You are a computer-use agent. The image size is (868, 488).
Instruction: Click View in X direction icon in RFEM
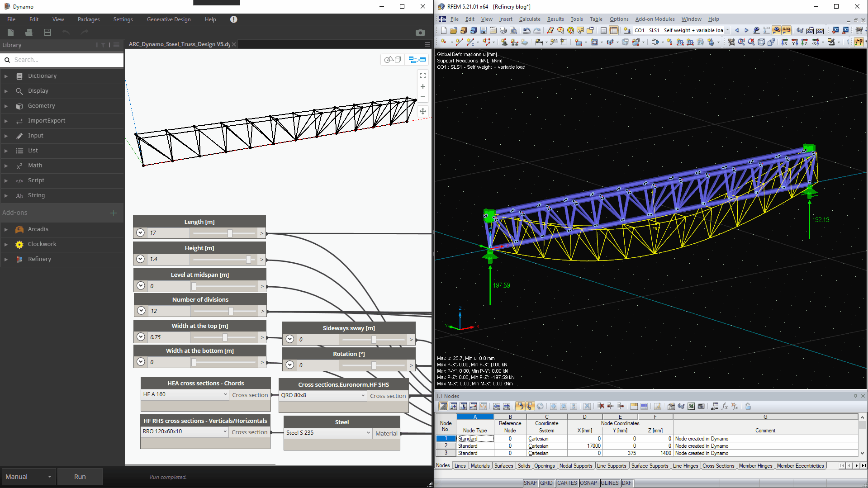pyautogui.click(x=785, y=42)
